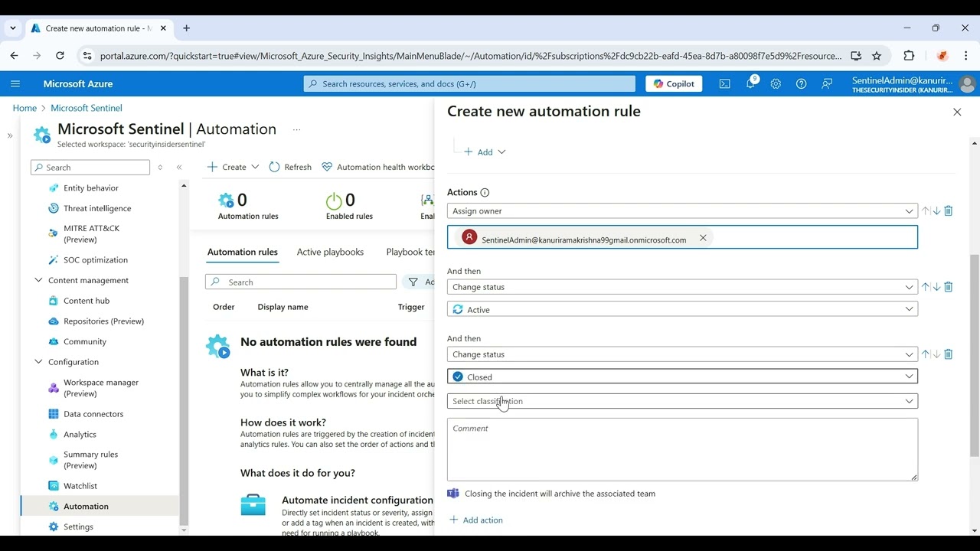The height and width of the screenshot is (551, 980).
Task: Open Repositories (Preview)
Action: 103,321
